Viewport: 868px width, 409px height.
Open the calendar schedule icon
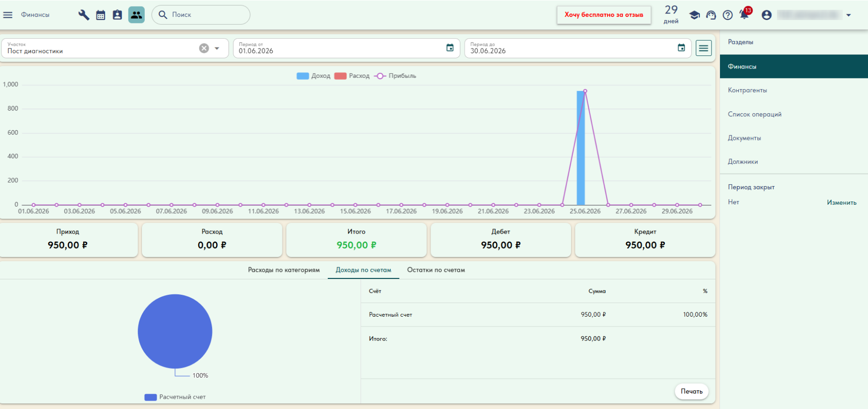pyautogui.click(x=101, y=15)
